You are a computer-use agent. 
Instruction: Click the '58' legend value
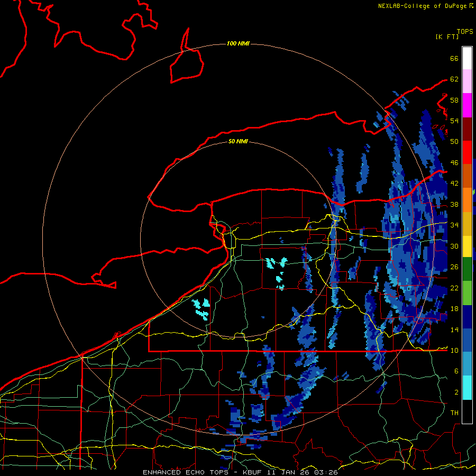click(x=454, y=100)
